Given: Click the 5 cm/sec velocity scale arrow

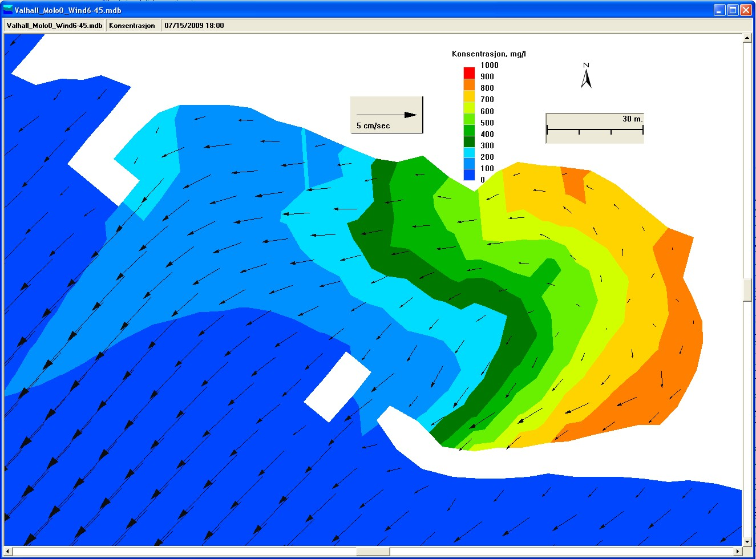Looking at the screenshot, I should click(387, 115).
